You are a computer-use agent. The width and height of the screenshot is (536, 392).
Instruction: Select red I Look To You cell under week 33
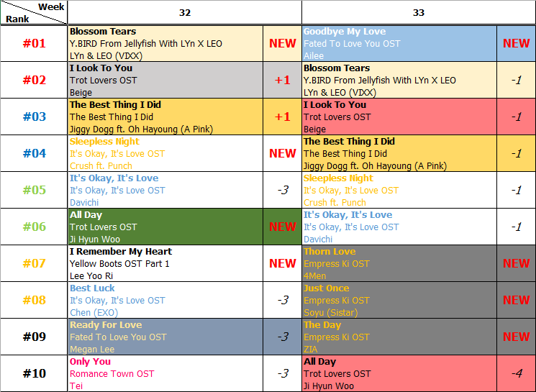399,117
